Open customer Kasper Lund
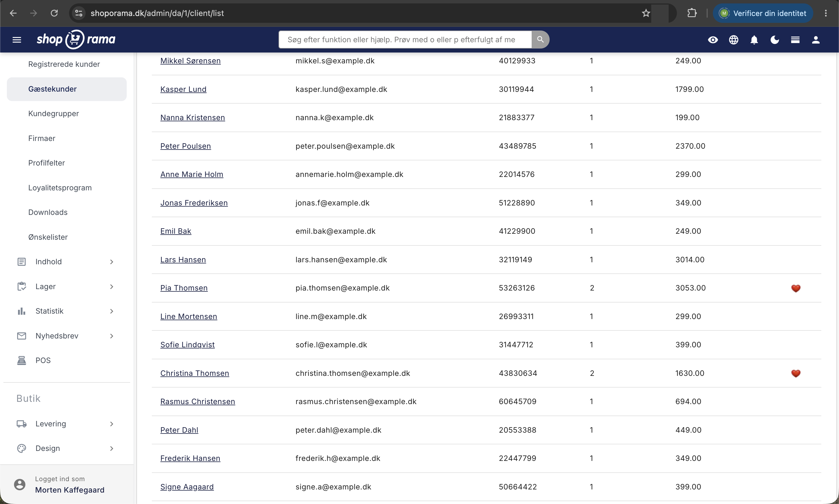This screenshot has height=504, width=839. coord(183,89)
